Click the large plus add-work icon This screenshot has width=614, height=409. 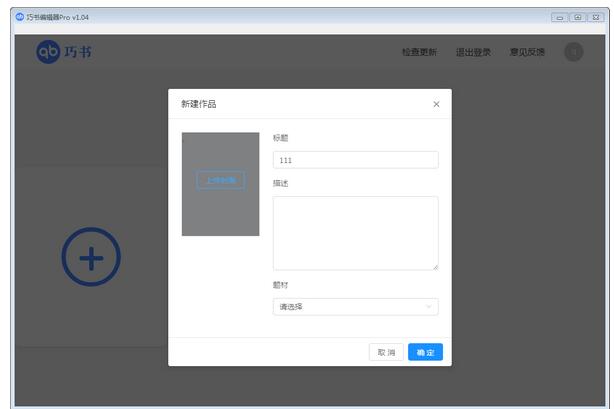coord(91,258)
